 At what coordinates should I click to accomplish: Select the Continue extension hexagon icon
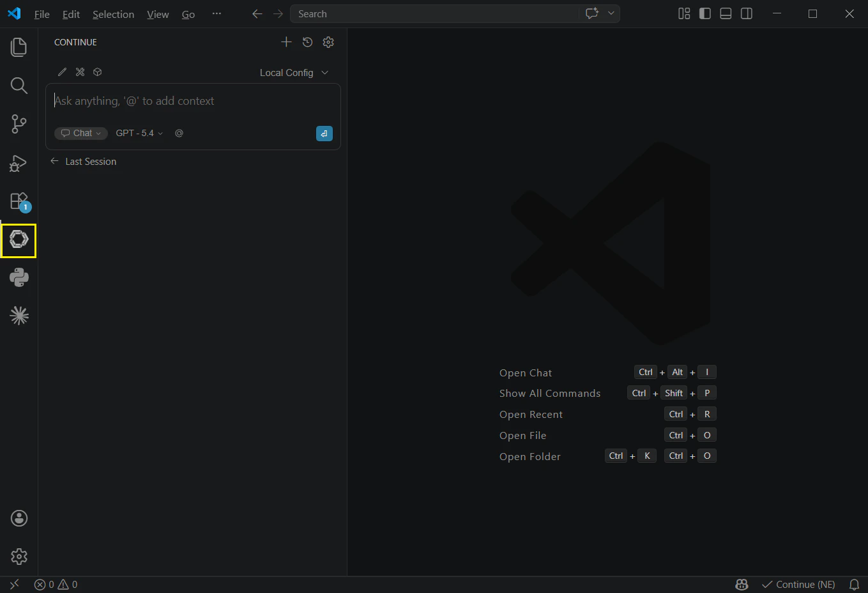(19, 240)
